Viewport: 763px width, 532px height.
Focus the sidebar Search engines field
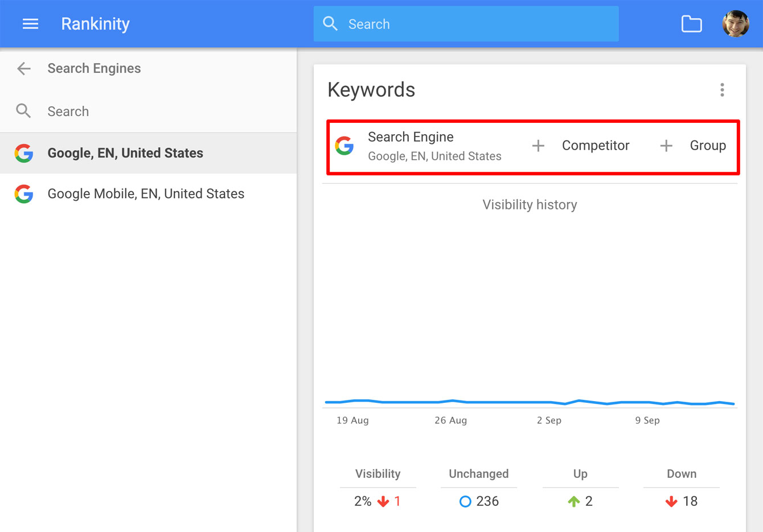[148, 112]
